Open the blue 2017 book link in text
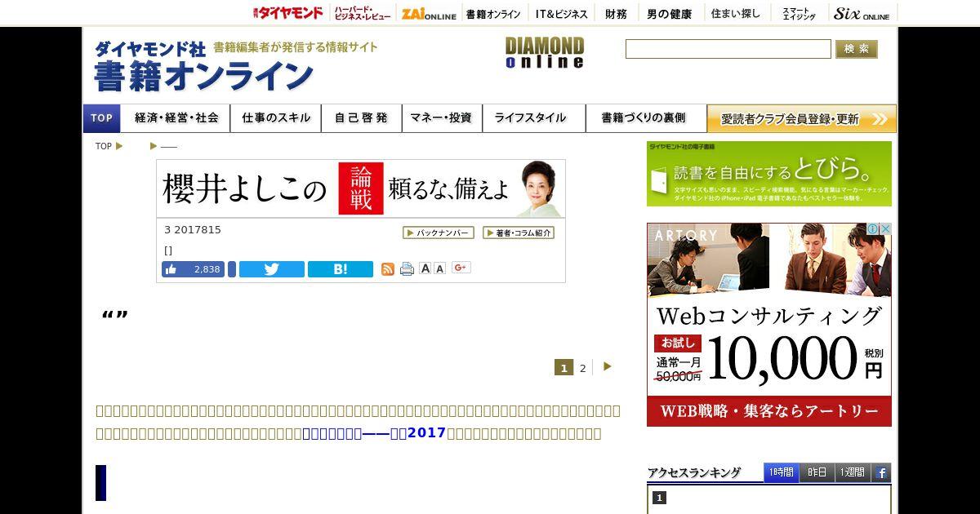980x514 pixels. click(374, 433)
